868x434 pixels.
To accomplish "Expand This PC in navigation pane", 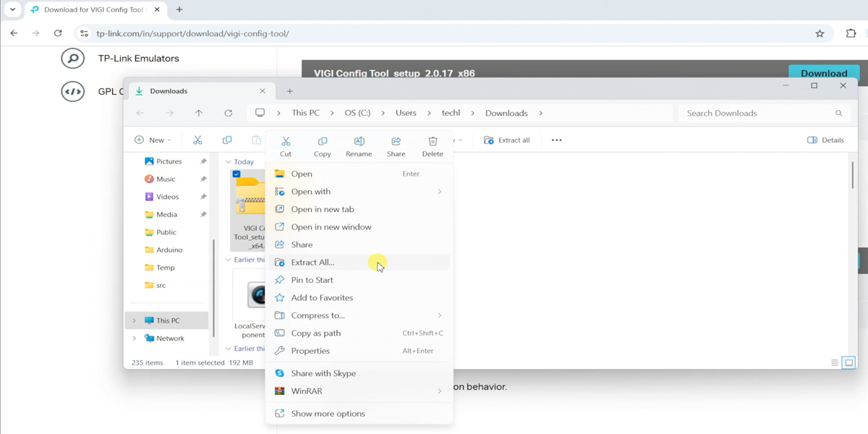I will [x=134, y=320].
